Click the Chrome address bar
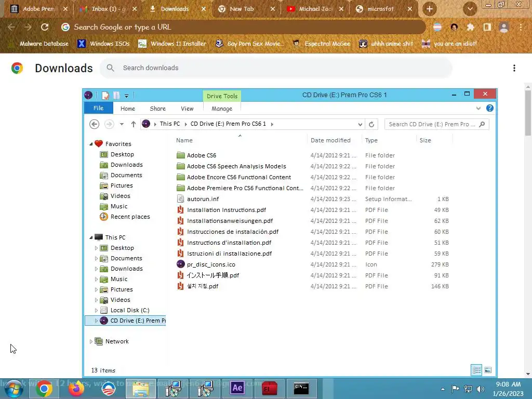 click(x=243, y=27)
